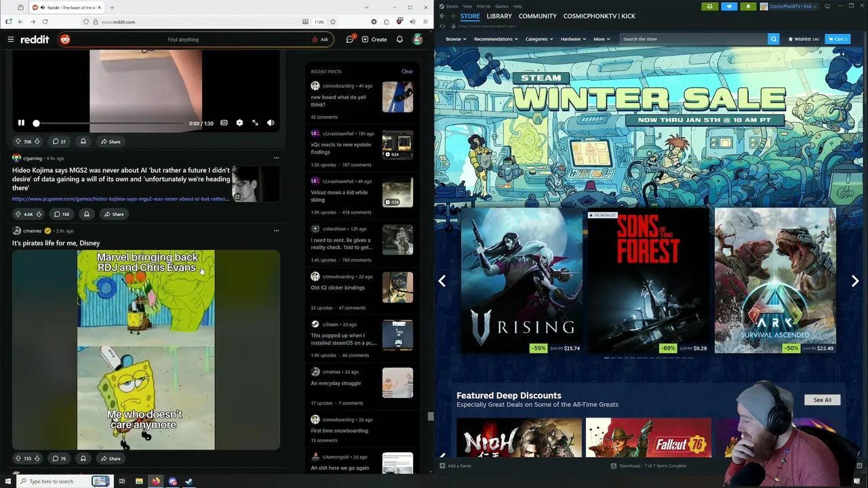Switch to Steam LIBRARY tab

click(x=499, y=16)
